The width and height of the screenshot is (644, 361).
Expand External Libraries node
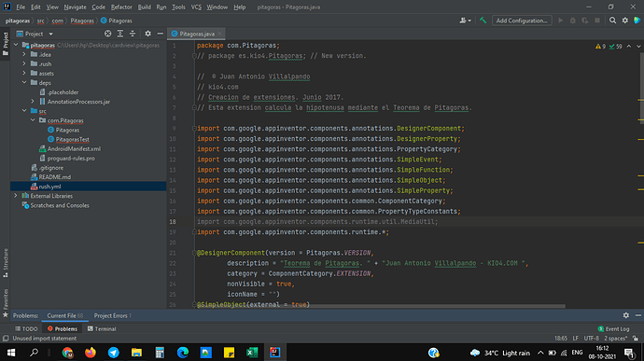tap(16, 196)
